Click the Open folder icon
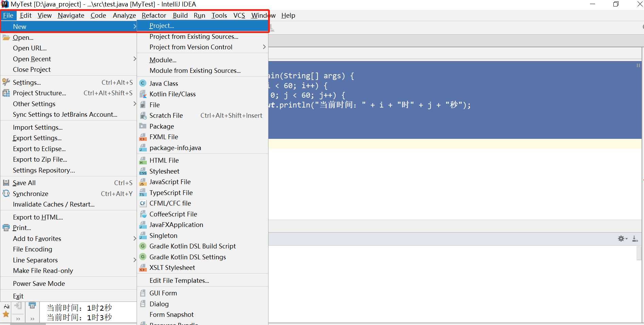Viewport: 644px width, 325px height. click(6, 37)
